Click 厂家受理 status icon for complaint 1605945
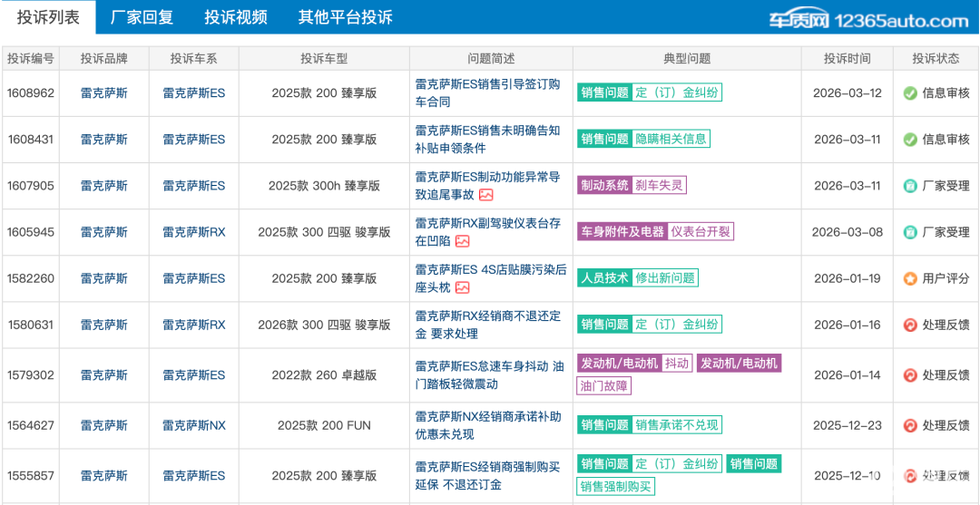The image size is (980, 505). pos(910,232)
